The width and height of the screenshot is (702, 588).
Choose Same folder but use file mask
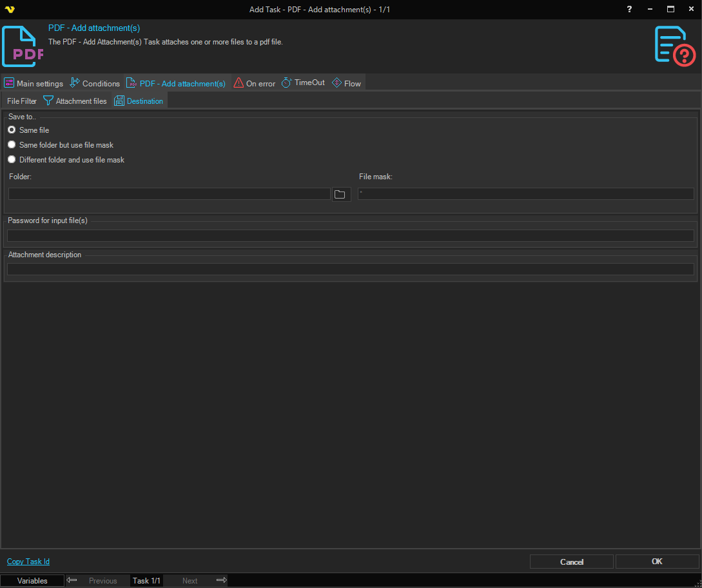(12, 145)
